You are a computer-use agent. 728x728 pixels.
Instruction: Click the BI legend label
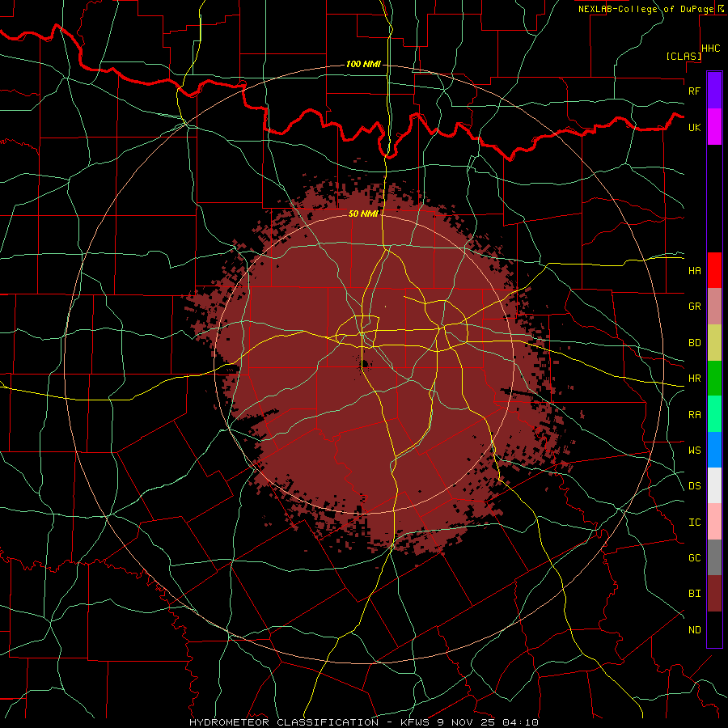click(695, 594)
